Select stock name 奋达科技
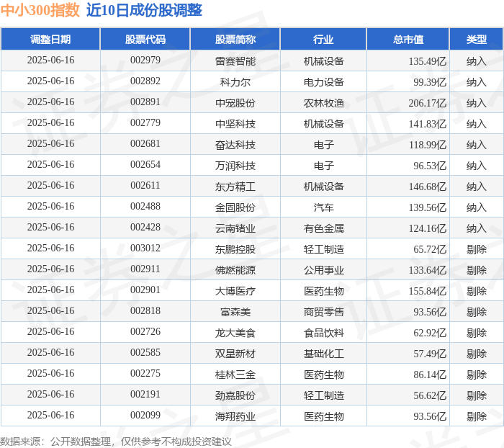 (x=235, y=145)
